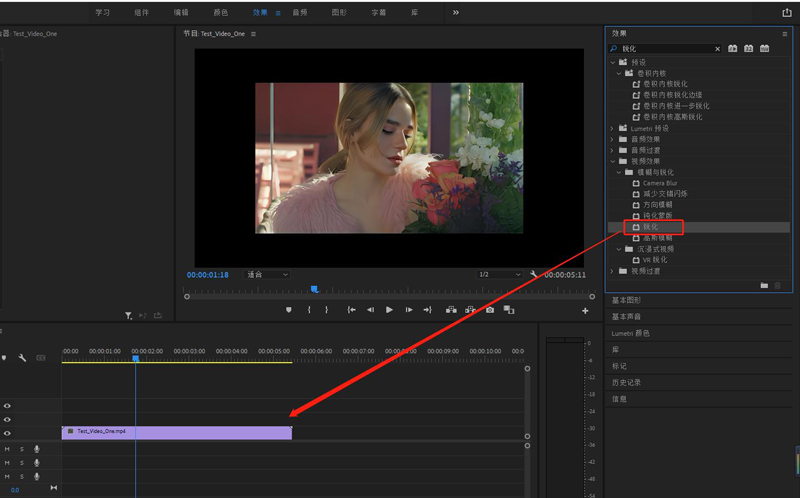
Task: Click the Go to In point icon
Action: (351, 310)
